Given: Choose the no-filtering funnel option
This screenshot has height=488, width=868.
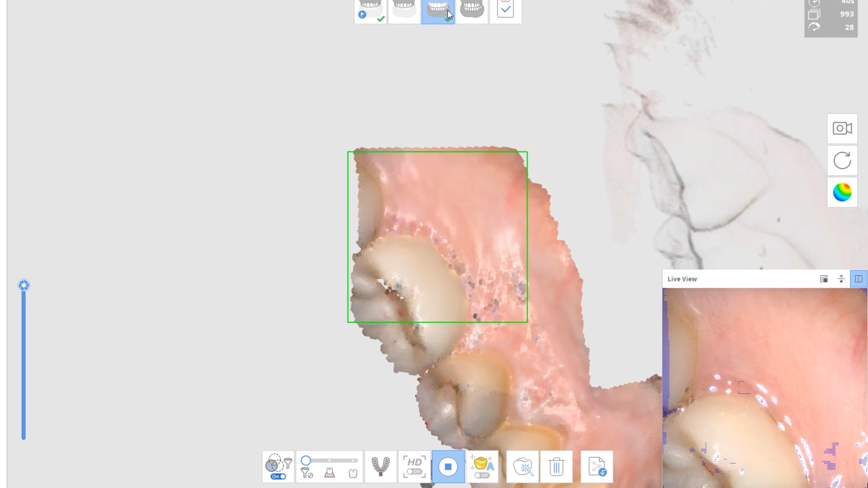Looking at the screenshot, I should 307,473.
